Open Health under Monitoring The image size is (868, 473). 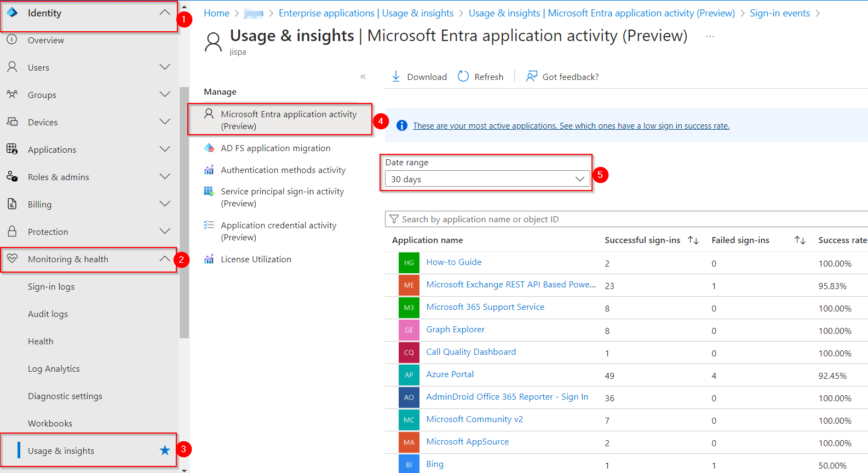click(x=41, y=341)
